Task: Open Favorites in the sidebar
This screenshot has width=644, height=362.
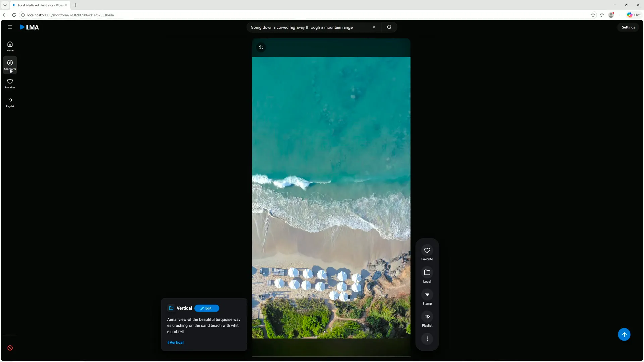Action: pos(10,83)
